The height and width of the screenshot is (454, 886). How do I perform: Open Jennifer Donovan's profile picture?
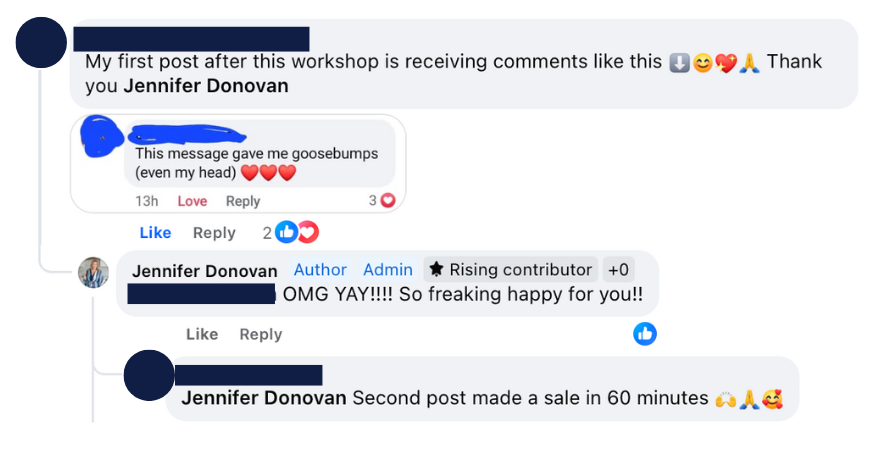click(x=93, y=273)
